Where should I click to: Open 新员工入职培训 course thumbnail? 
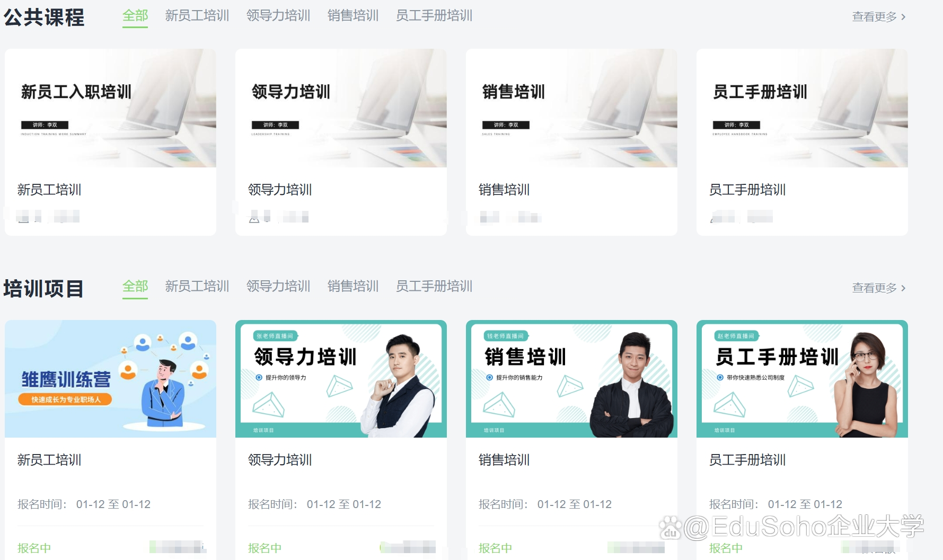coord(110,108)
